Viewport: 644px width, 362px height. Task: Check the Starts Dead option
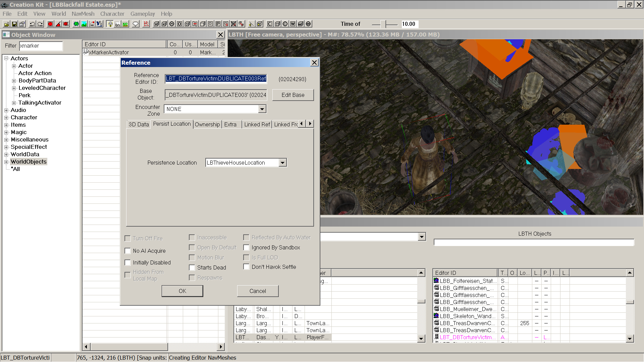(x=192, y=267)
